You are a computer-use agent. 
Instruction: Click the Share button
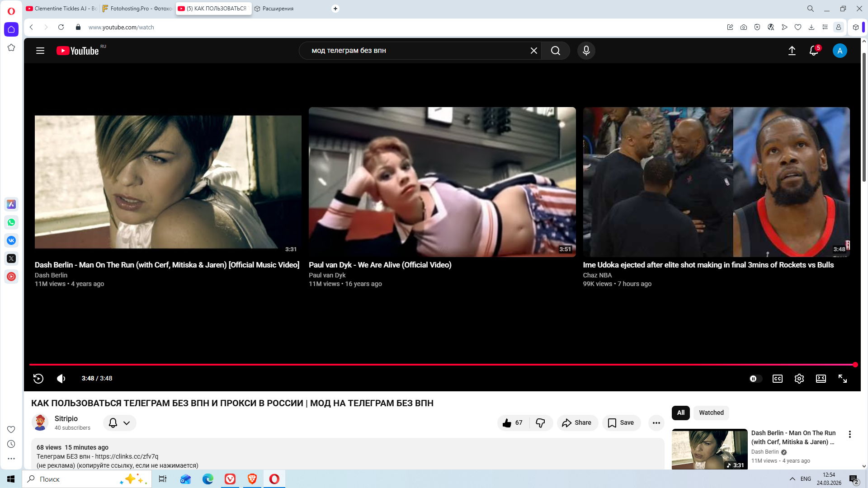click(x=577, y=423)
